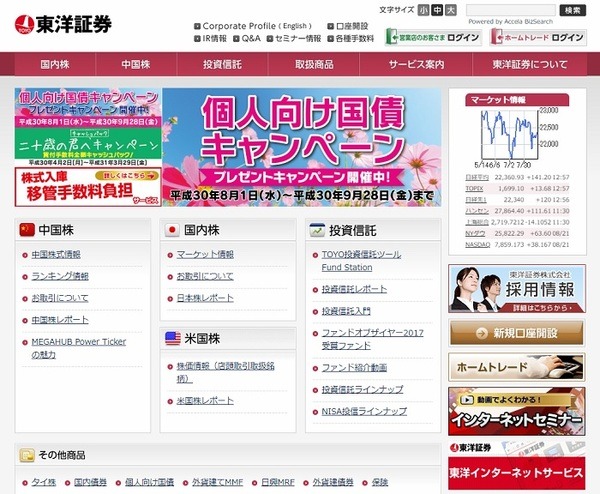600x494 pixels.
Task: Open the サービス案内 navigation menu
Action: pyautogui.click(x=416, y=64)
